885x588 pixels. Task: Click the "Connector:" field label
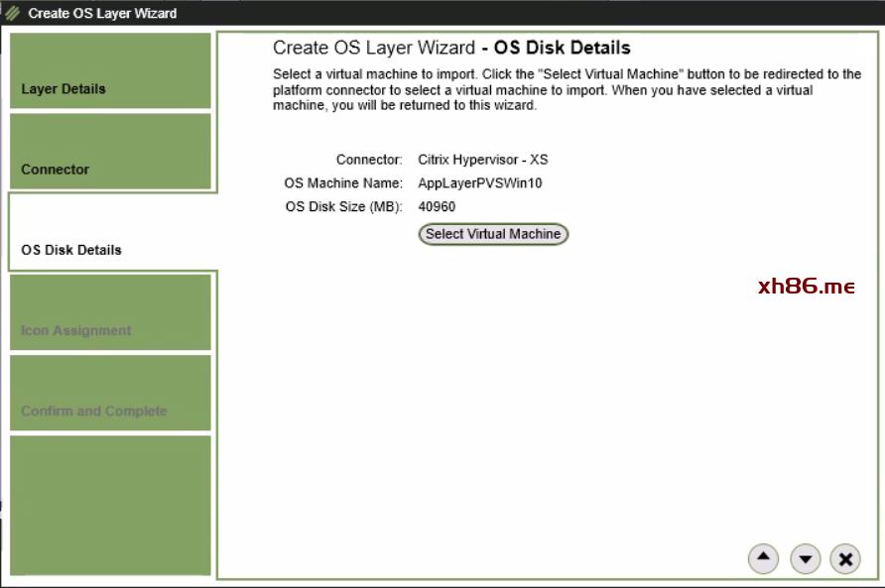pos(369,160)
